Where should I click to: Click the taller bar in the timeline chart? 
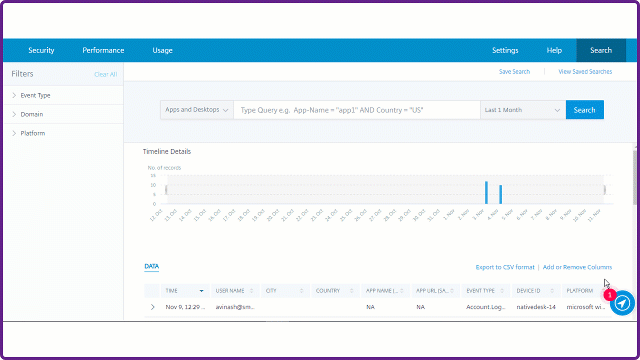point(486,193)
